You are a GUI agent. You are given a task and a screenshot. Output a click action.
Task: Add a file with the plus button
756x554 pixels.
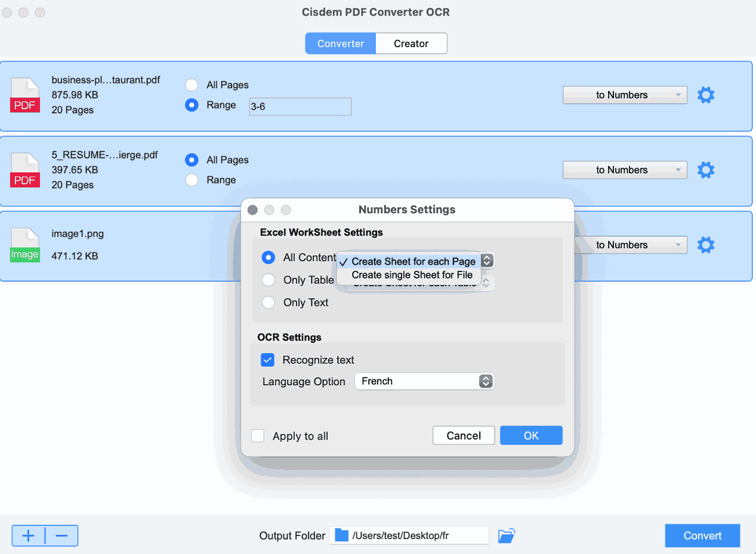pos(28,536)
